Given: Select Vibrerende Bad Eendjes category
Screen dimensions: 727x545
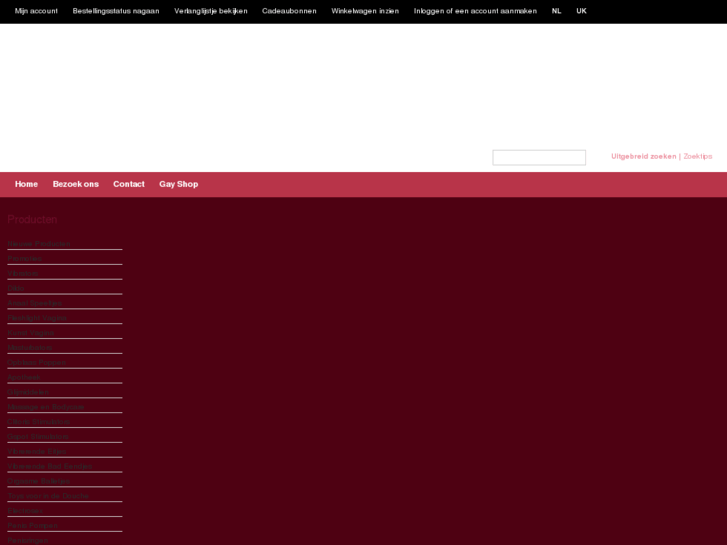Looking at the screenshot, I should tap(50, 466).
